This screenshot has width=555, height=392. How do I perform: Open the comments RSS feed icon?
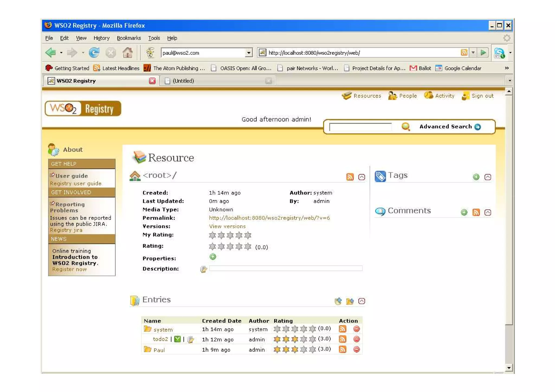[476, 212]
